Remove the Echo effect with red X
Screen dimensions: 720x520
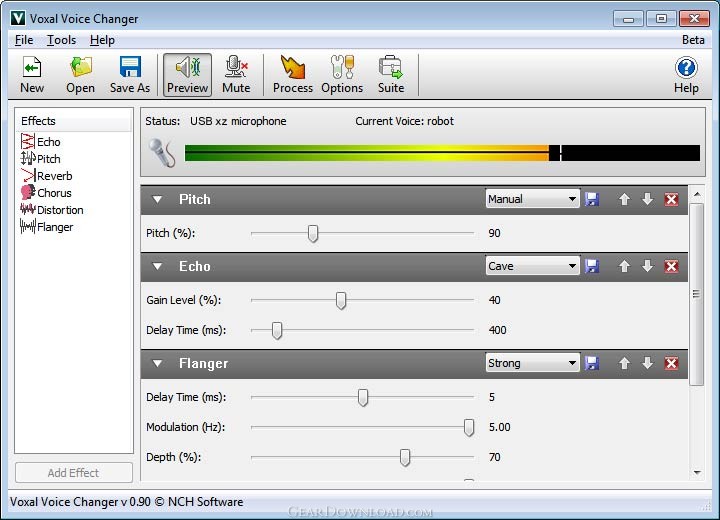tap(671, 266)
